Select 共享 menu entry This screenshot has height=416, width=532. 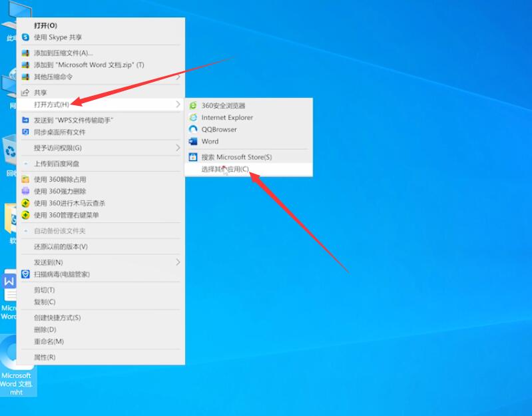101,93
